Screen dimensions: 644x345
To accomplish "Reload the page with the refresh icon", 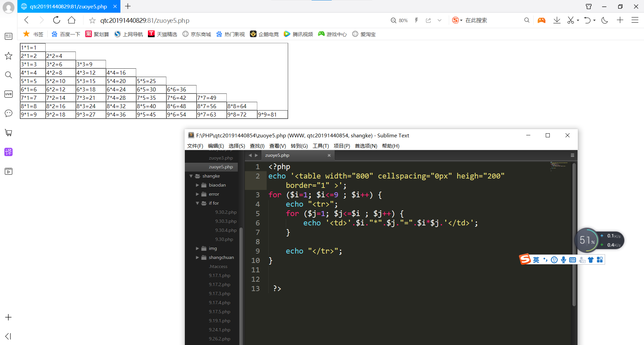I will [x=57, y=20].
